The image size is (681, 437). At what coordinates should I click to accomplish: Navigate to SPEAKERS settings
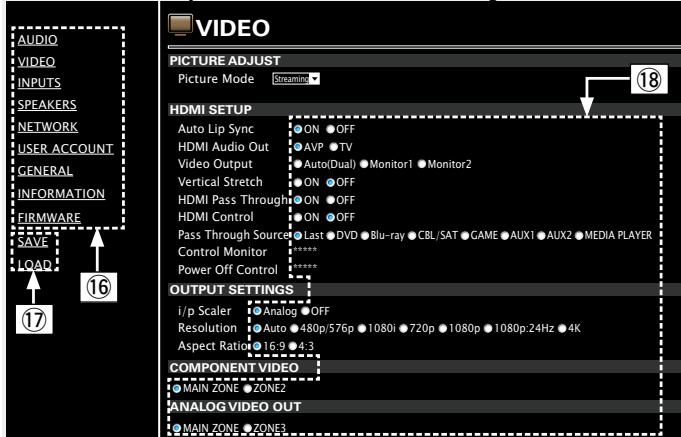pyautogui.click(x=47, y=104)
